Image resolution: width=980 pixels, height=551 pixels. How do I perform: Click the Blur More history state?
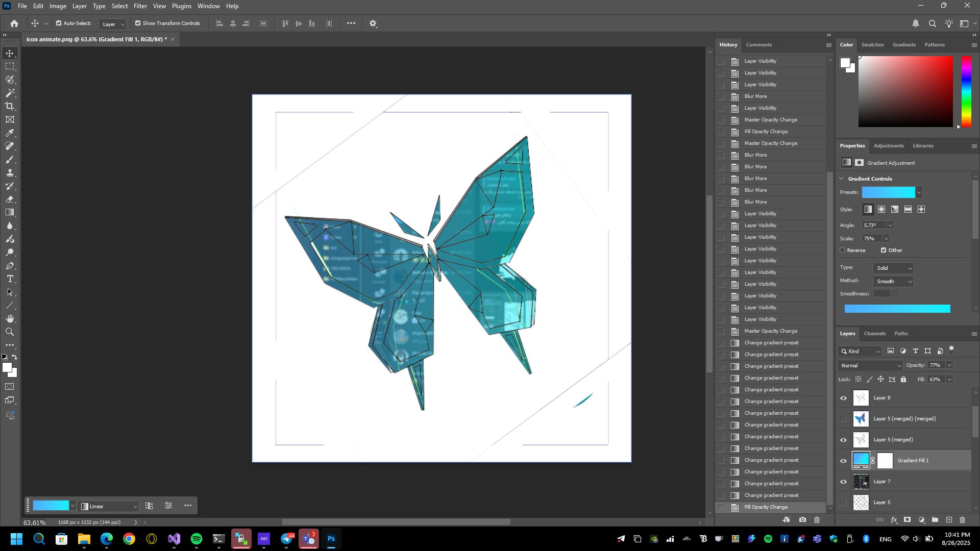coord(755,96)
